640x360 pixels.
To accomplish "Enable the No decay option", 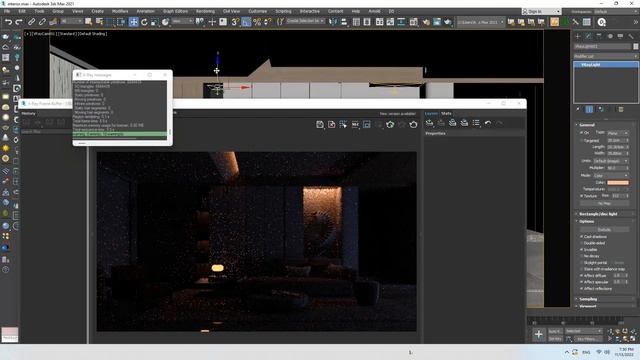I will point(581,256).
